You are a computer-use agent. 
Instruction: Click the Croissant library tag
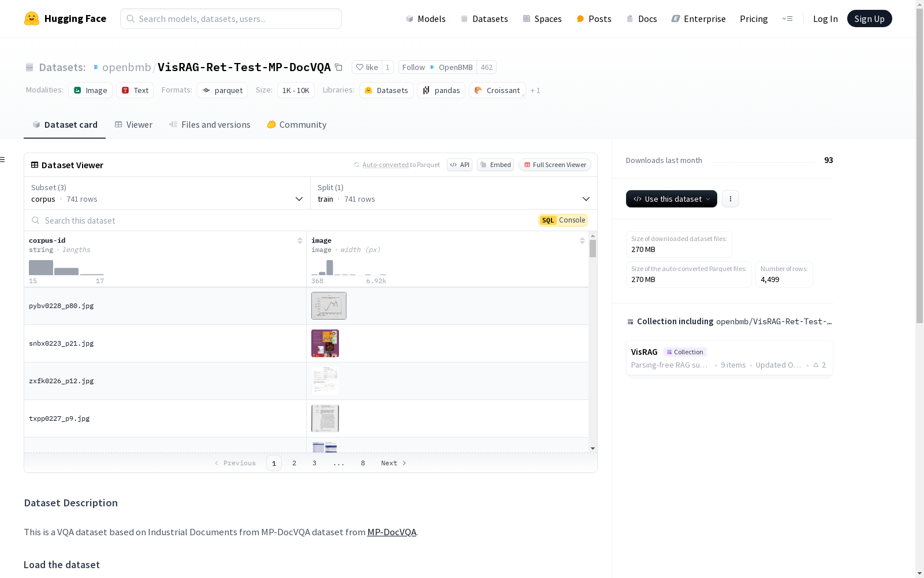coord(497,90)
